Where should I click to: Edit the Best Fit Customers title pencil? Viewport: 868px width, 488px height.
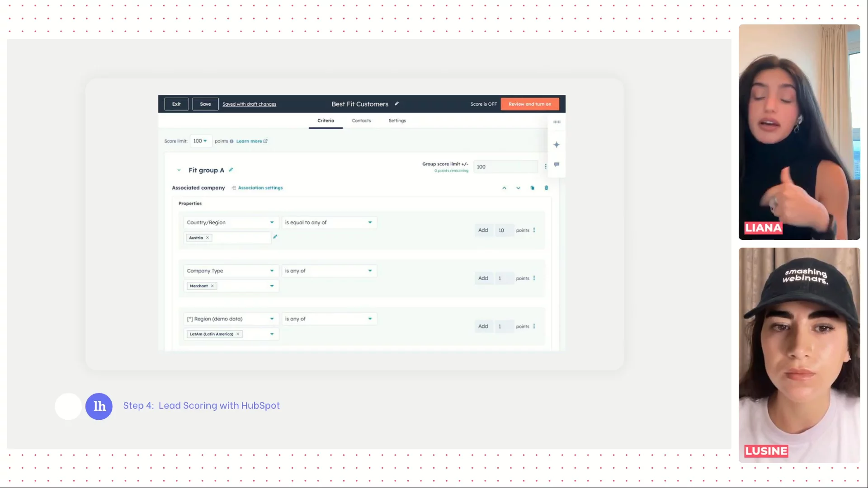(396, 104)
